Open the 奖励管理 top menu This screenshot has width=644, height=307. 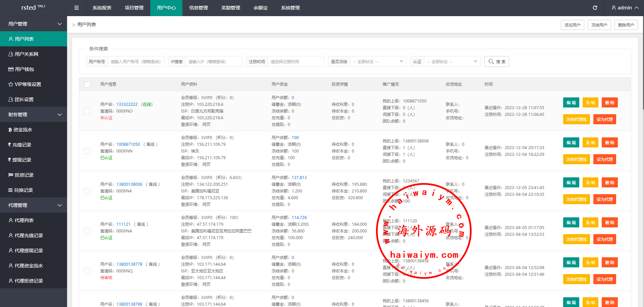click(x=231, y=8)
